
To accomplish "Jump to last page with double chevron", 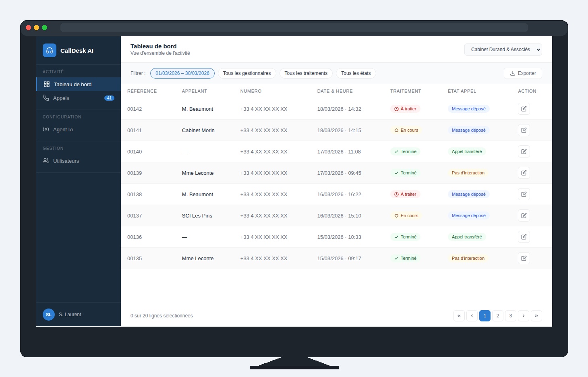I will [536, 316].
